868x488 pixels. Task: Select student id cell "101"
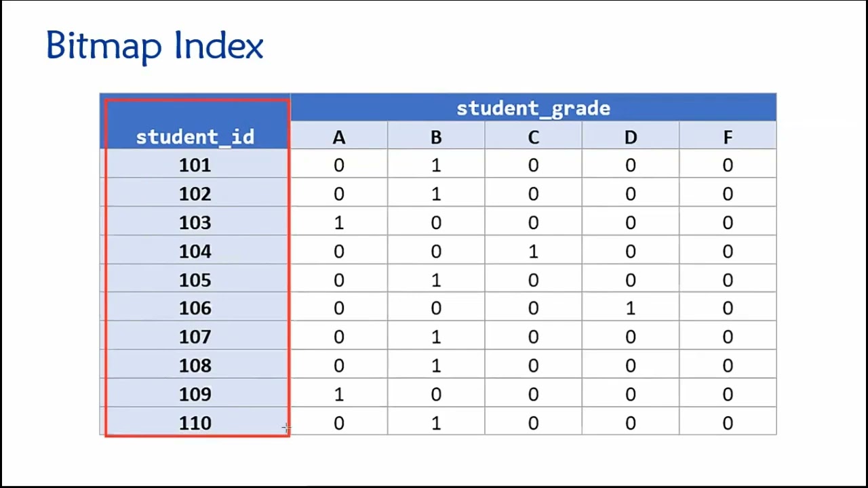click(x=195, y=165)
